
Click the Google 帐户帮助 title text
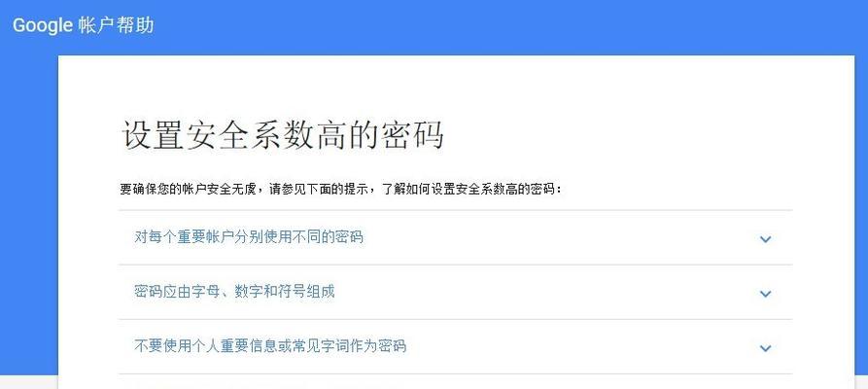[x=83, y=25]
